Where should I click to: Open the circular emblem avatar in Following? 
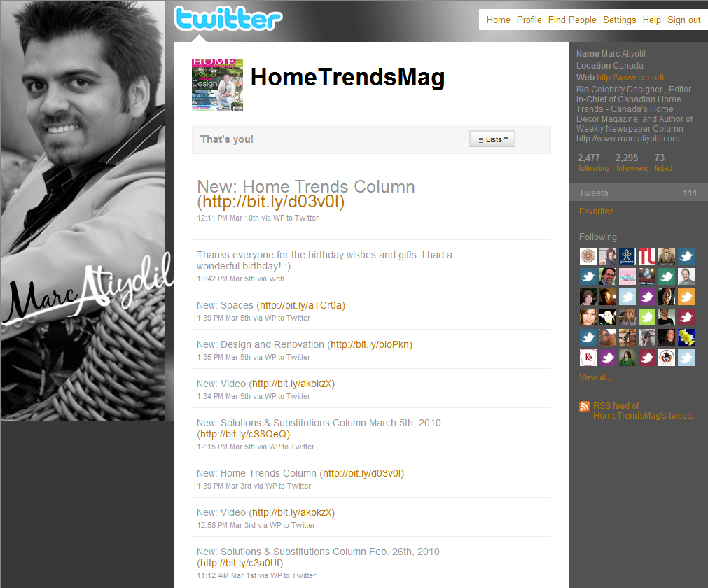tap(666, 358)
